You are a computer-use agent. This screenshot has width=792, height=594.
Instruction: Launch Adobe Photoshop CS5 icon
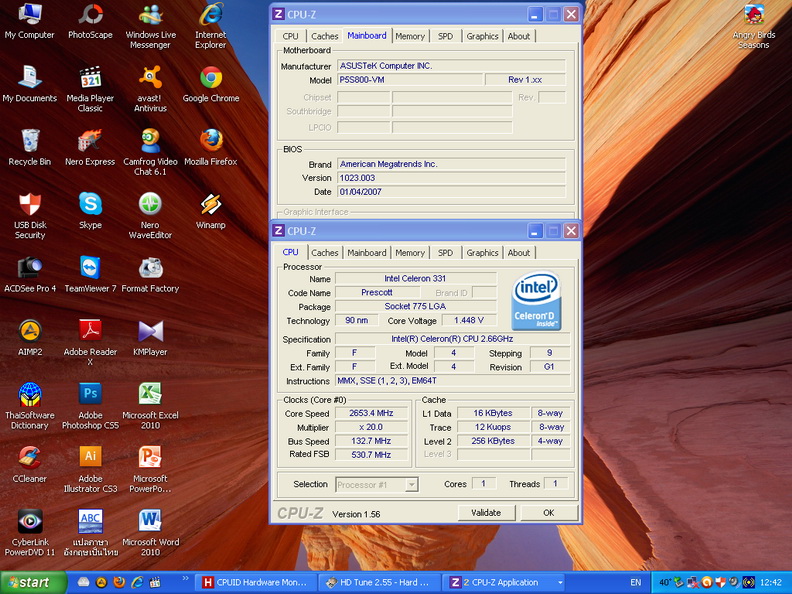90,394
